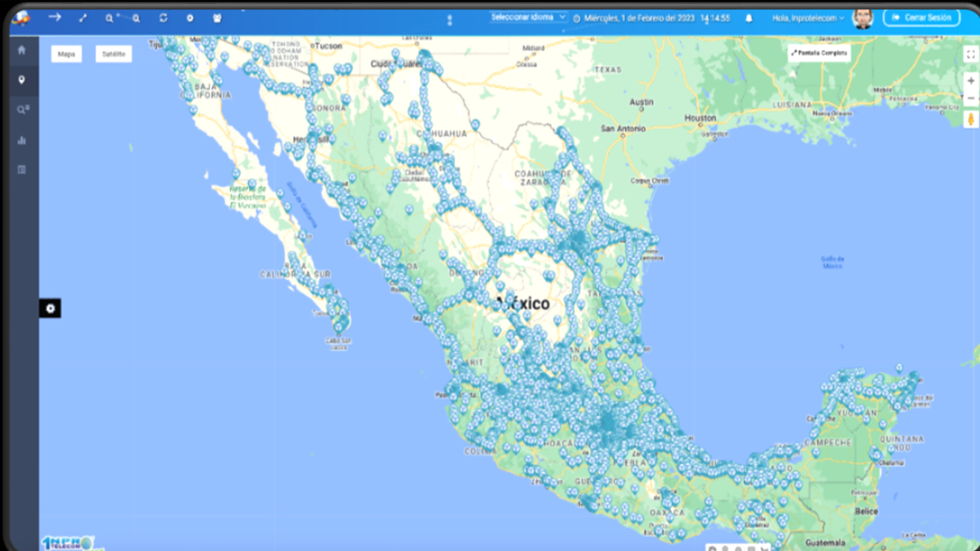Click the Austin city label on map
The image size is (980, 551).
(x=641, y=102)
